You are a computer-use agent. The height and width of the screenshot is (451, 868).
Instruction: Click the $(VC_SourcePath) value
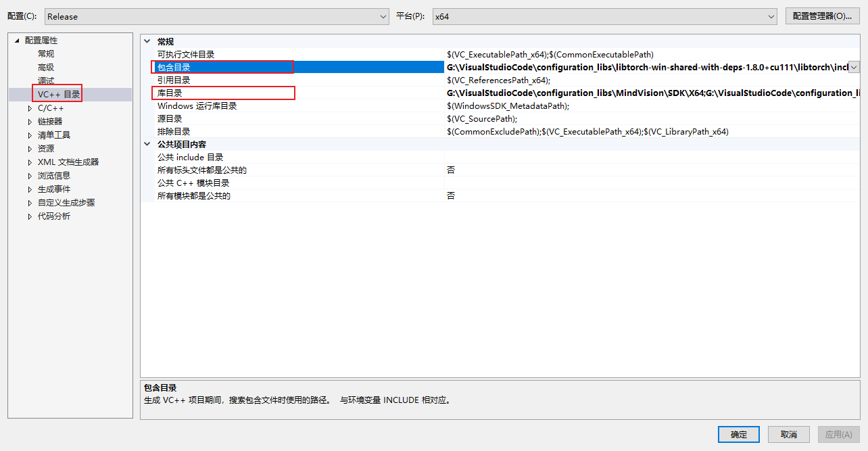pos(481,118)
